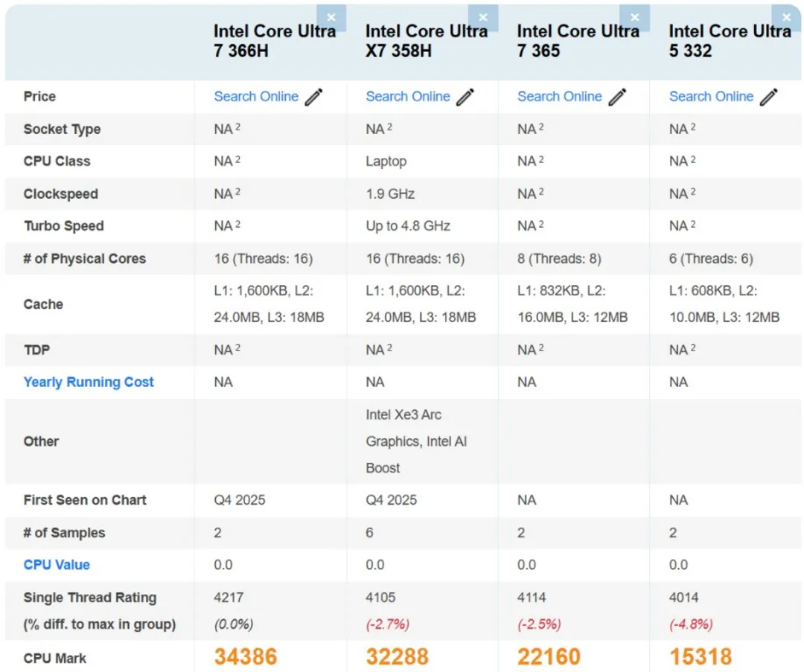The image size is (804, 672).
Task: Search Online price for Ultra 7 365
Action: pyautogui.click(x=560, y=97)
